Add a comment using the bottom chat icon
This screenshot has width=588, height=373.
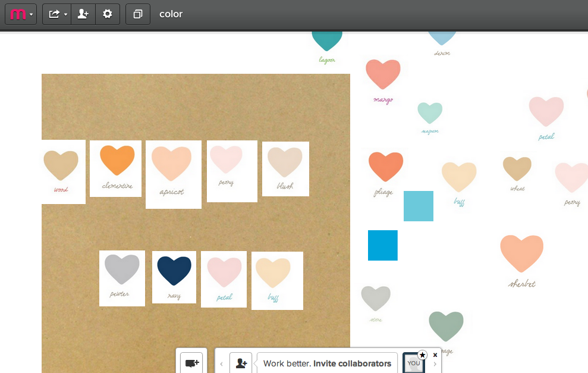tap(192, 362)
